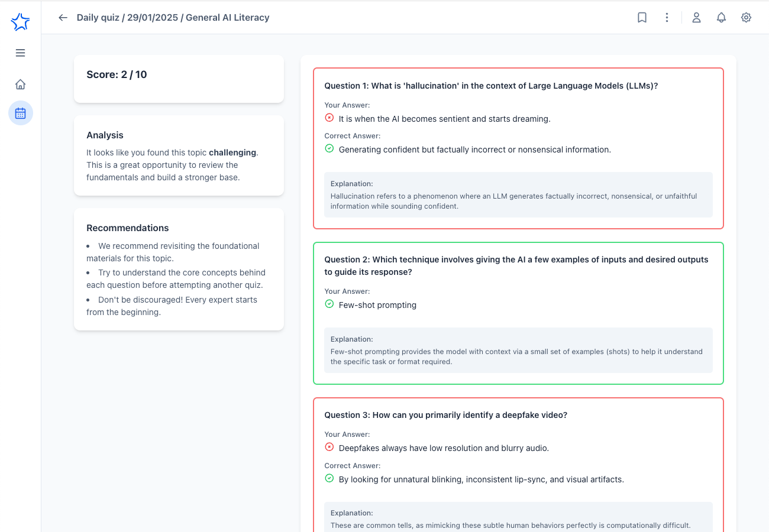769x532 pixels.
Task: Show notifications bell
Action: tap(721, 18)
